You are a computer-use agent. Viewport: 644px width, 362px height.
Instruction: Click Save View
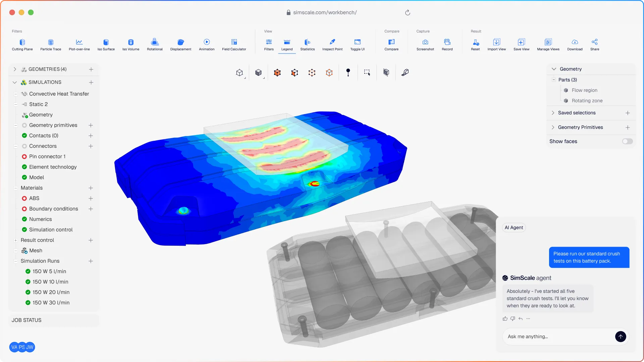tap(521, 45)
